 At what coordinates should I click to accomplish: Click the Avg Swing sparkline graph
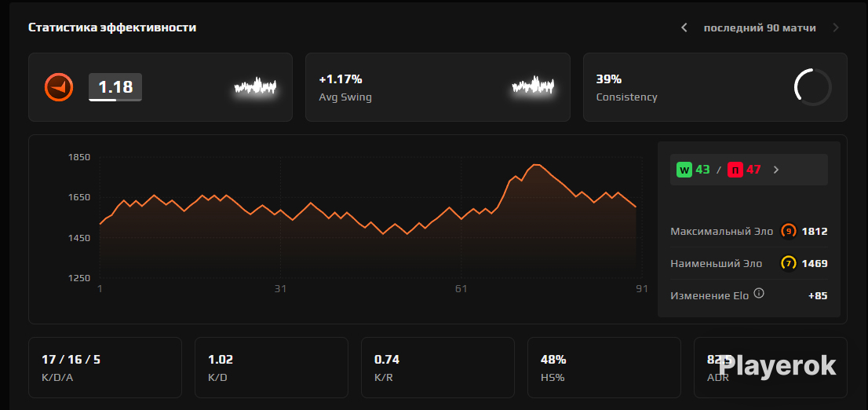[x=533, y=86]
